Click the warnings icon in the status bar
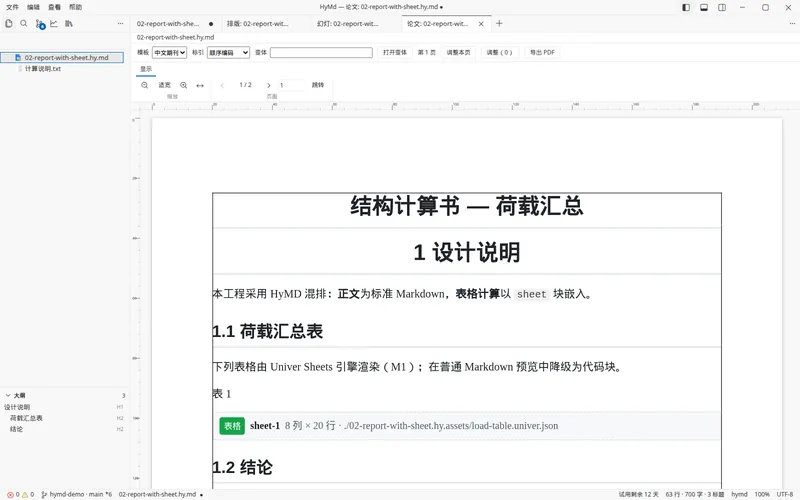 24,494
